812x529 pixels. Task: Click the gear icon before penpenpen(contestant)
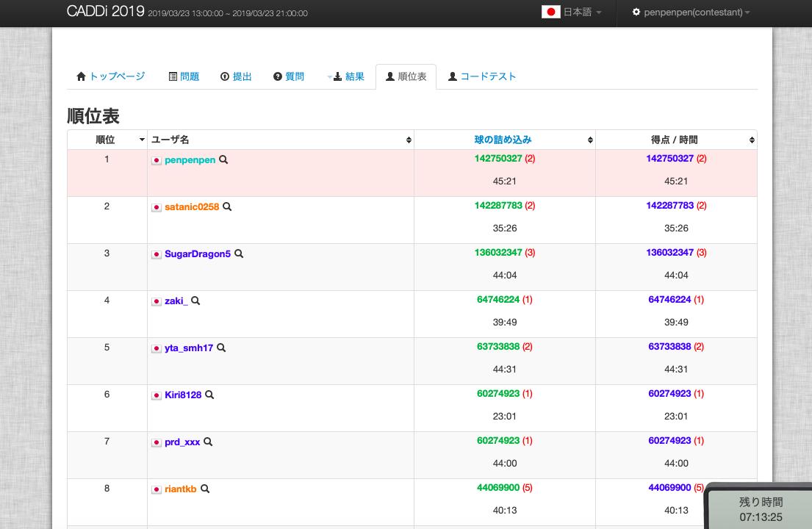point(635,12)
